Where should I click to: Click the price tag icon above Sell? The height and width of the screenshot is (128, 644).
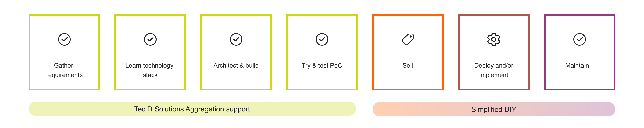coord(408,39)
